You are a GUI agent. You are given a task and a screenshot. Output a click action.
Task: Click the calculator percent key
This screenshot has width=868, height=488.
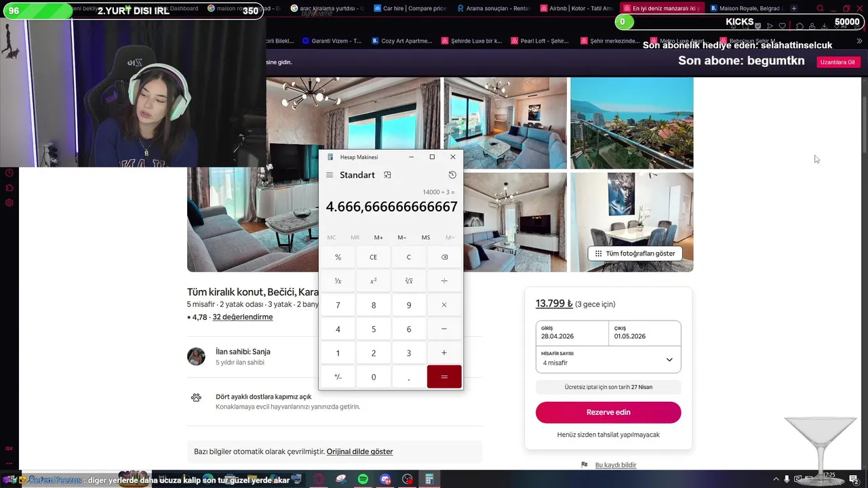338,257
